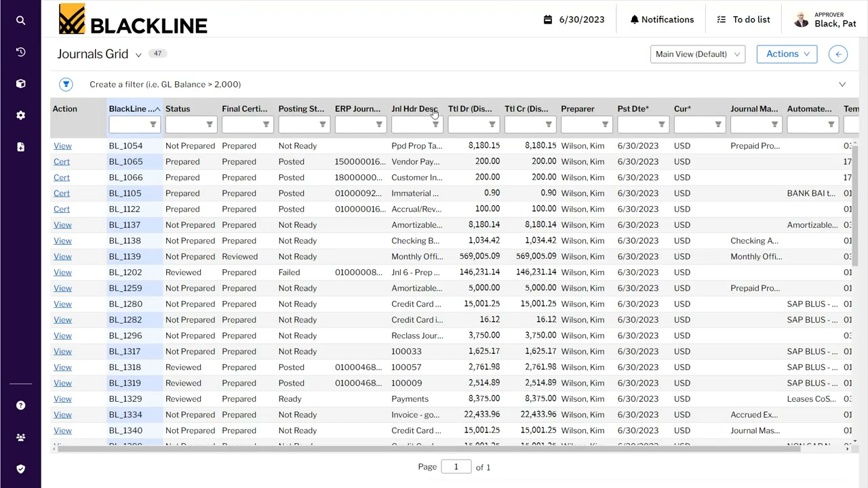Image resolution: width=868 pixels, height=488 pixels.
Task: Select the 569,005.09 Ttl Dr cell
Action: click(473, 256)
